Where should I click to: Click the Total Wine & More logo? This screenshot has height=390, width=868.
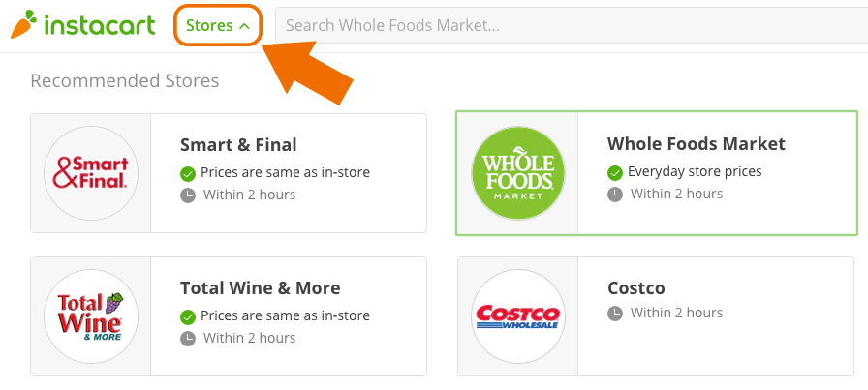(x=91, y=316)
